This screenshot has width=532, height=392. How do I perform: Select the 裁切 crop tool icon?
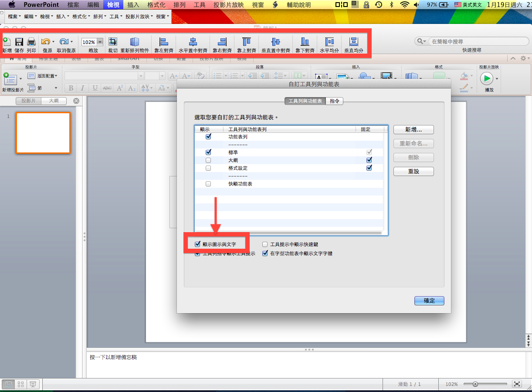[x=113, y=42]
